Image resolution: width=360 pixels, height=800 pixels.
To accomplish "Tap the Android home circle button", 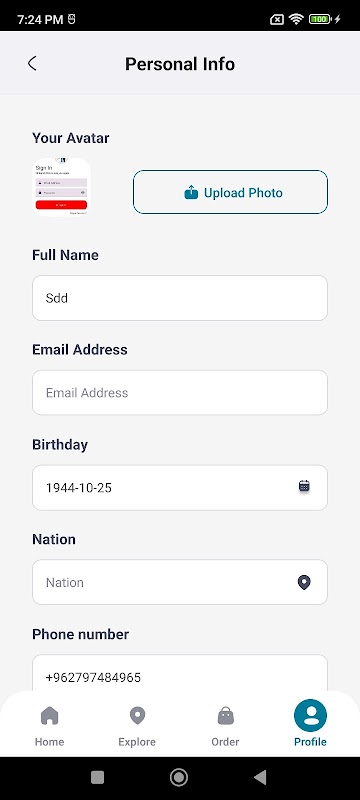I will 179,777.
